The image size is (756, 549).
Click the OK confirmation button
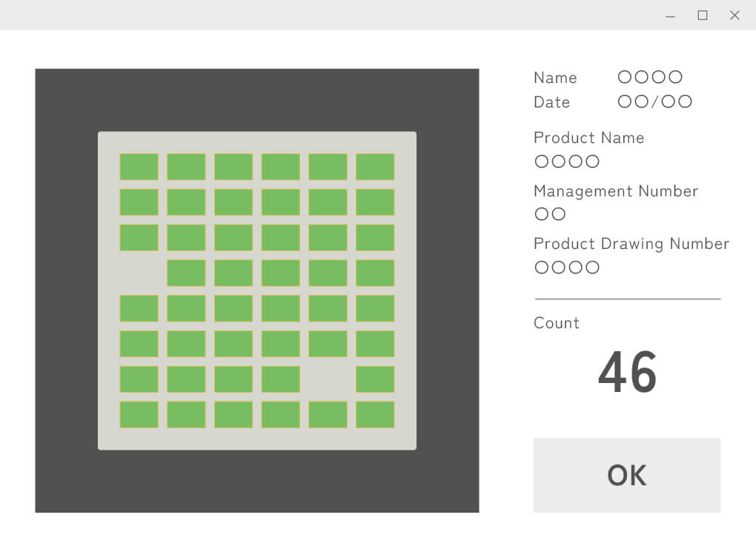tap(626, 475)
